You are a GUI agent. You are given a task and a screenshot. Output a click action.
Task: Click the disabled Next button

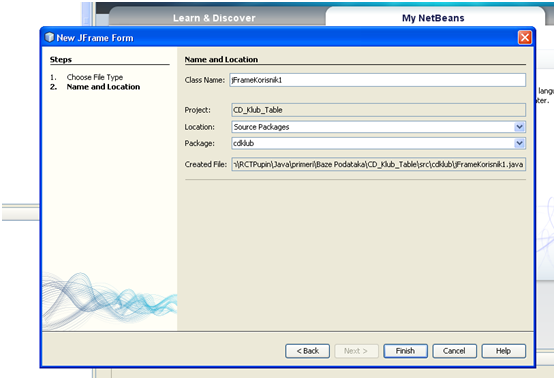click(x=356, y=351)
